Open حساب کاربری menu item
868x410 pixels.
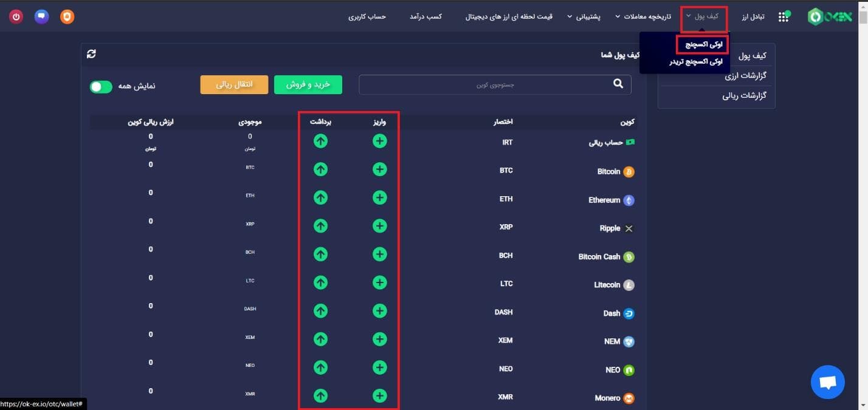pyautogui.click(x=367, y=16)
